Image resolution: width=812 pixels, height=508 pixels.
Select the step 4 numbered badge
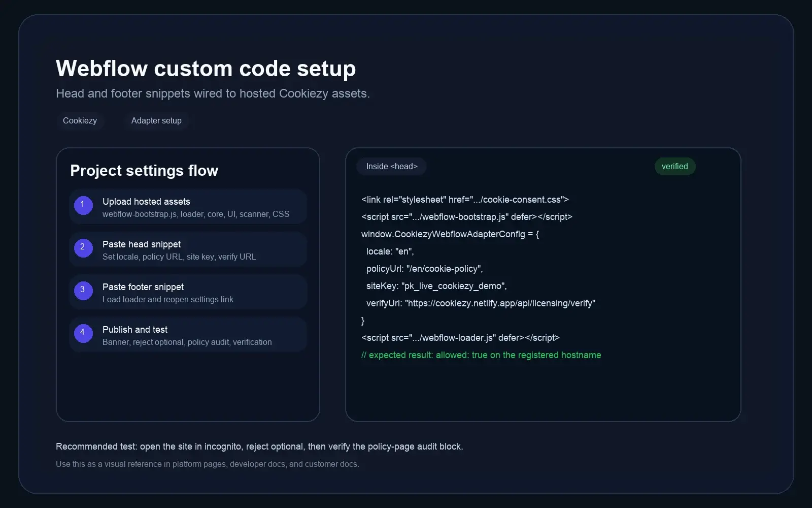tap(83, 333)
